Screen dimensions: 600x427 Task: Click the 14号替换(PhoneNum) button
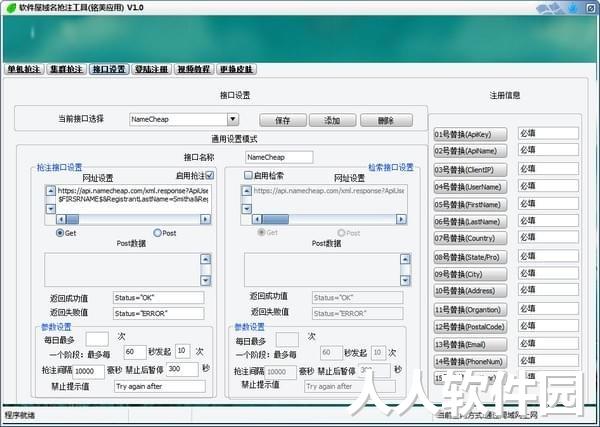click(x=470, y=362)
